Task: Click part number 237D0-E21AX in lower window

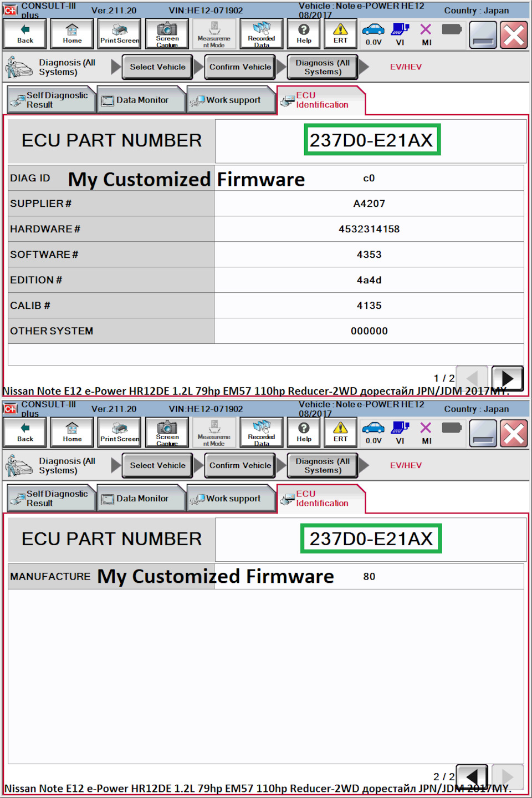Action: coord(371,538)
